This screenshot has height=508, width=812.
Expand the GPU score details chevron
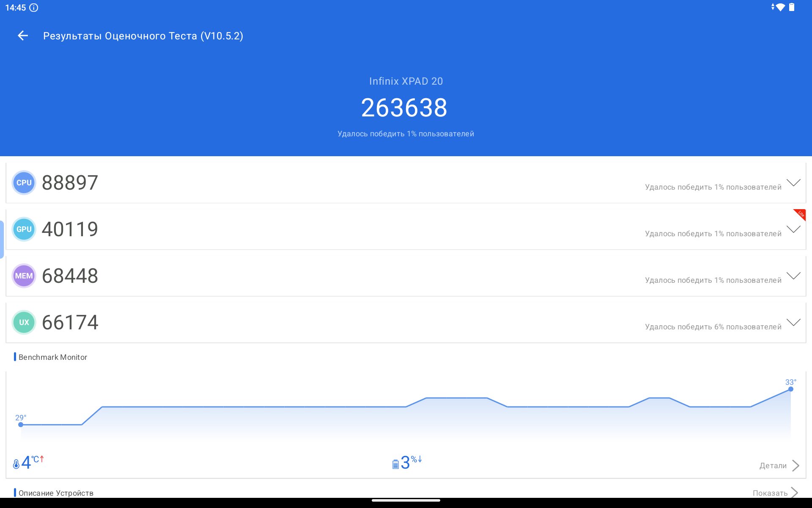point(793,229)
